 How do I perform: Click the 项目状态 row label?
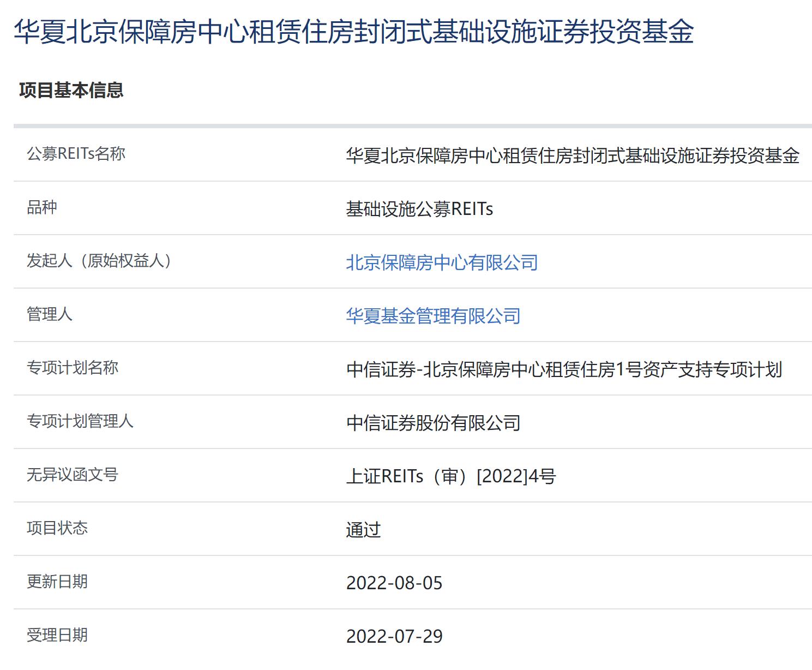[57, 528]
